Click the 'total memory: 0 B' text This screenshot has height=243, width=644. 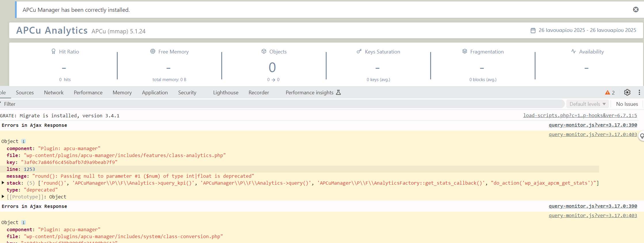click(x=169, y=80)
